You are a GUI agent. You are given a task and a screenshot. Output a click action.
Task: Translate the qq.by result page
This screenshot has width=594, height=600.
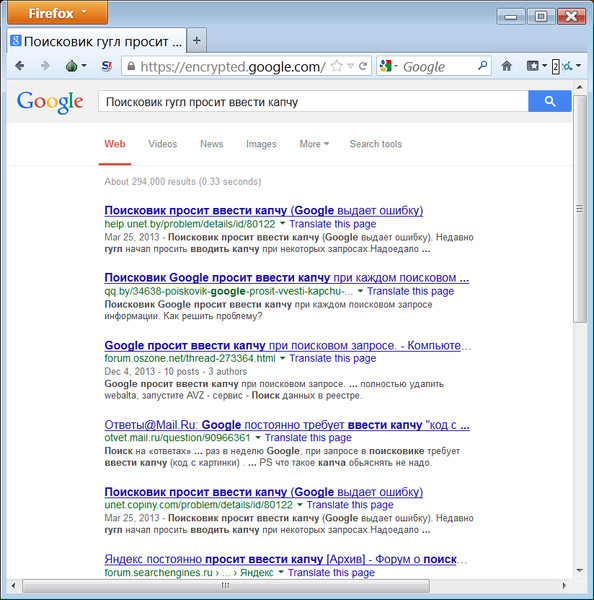(411, 291)
